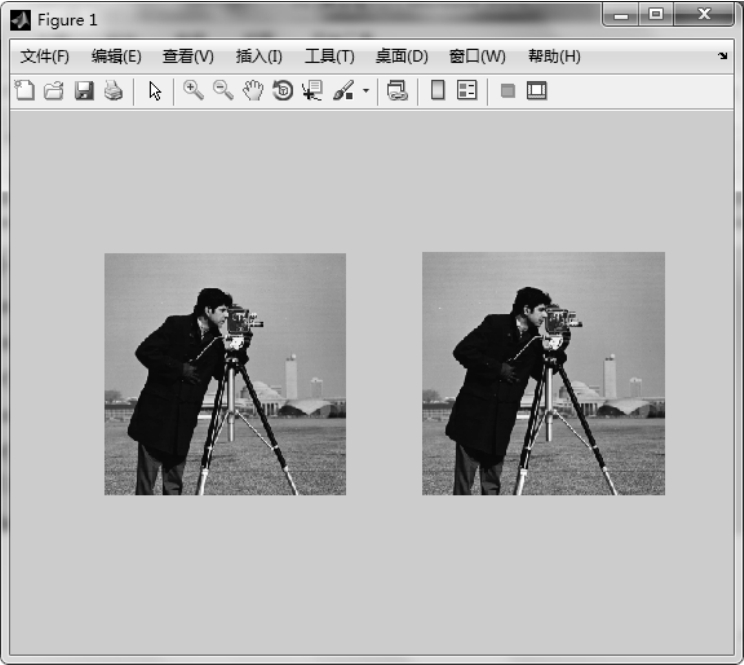Toggle the Edit Plot arrow cursor tool
The width and height of the screenshot is (744, 665).
pos(155,91)
